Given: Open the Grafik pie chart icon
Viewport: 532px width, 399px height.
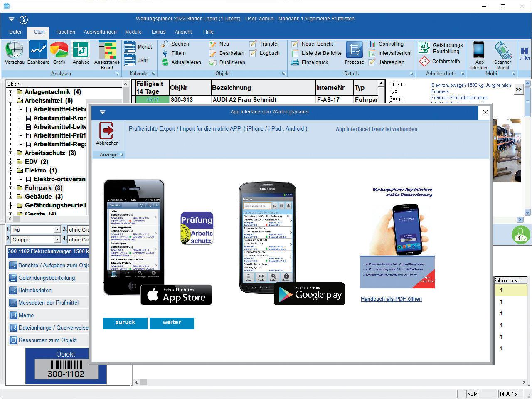Looking at the screenshot, I should (x=59, y=53).
